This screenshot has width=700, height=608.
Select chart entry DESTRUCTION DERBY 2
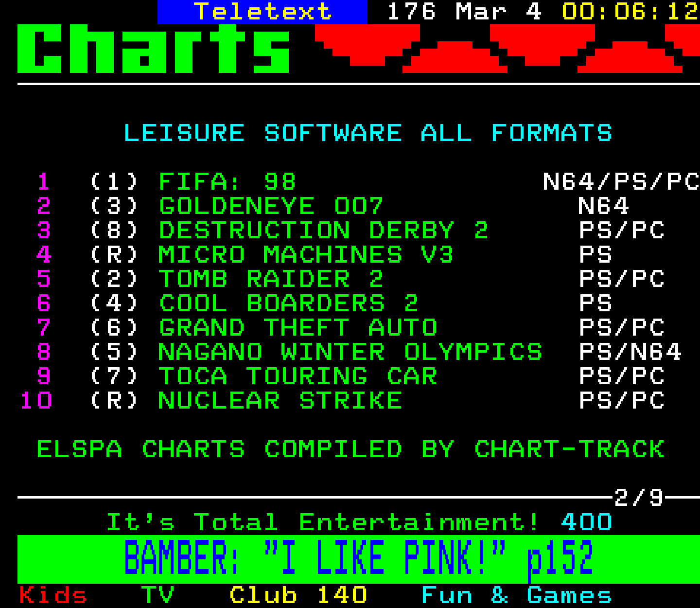pyautogui.click(x=324, y=231)
